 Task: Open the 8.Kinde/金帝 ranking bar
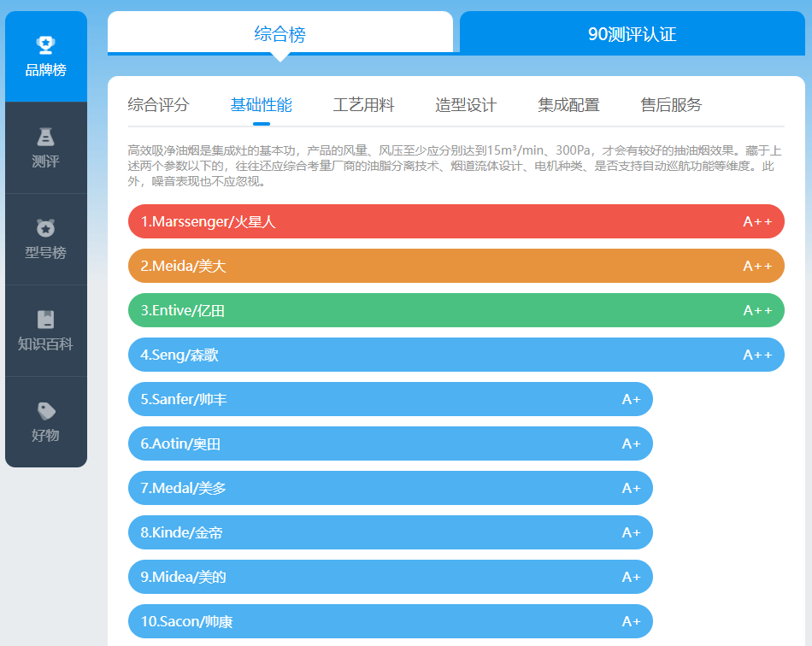[x=391, y=532]
